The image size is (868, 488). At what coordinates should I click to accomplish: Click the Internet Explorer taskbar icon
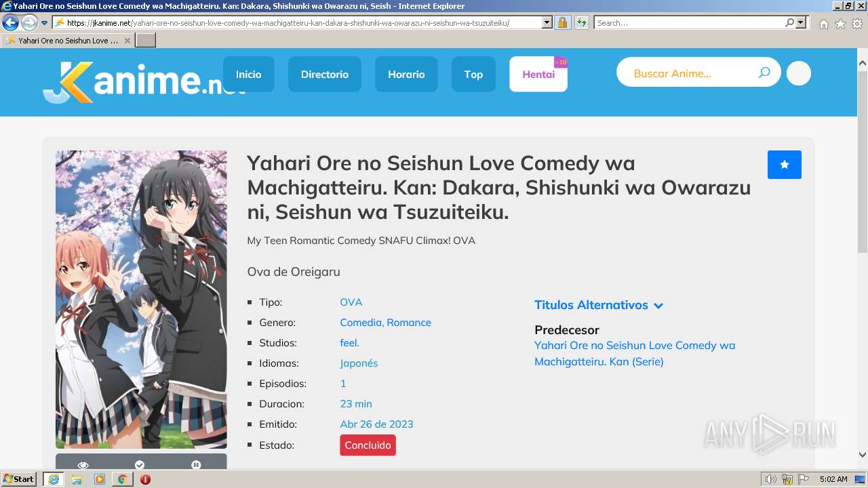pos(53,479)
